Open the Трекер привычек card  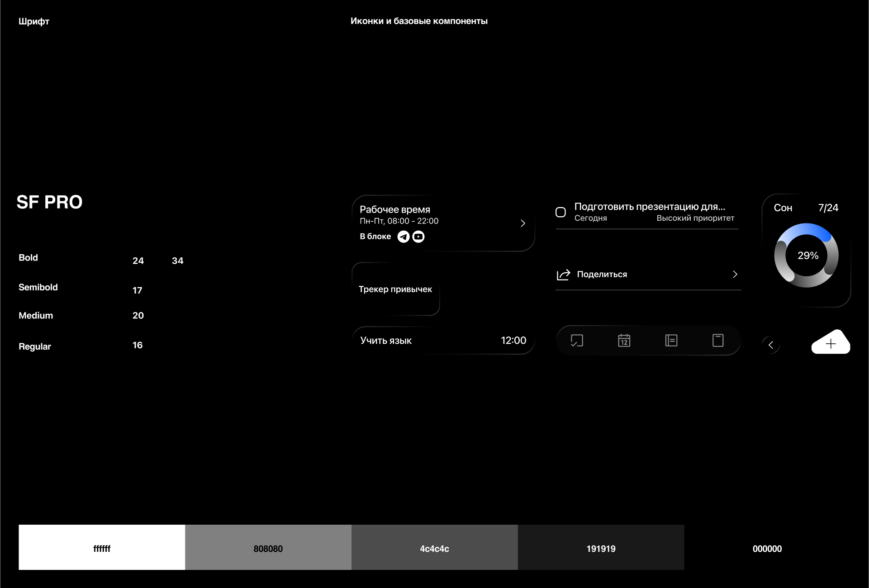point(395,289)
